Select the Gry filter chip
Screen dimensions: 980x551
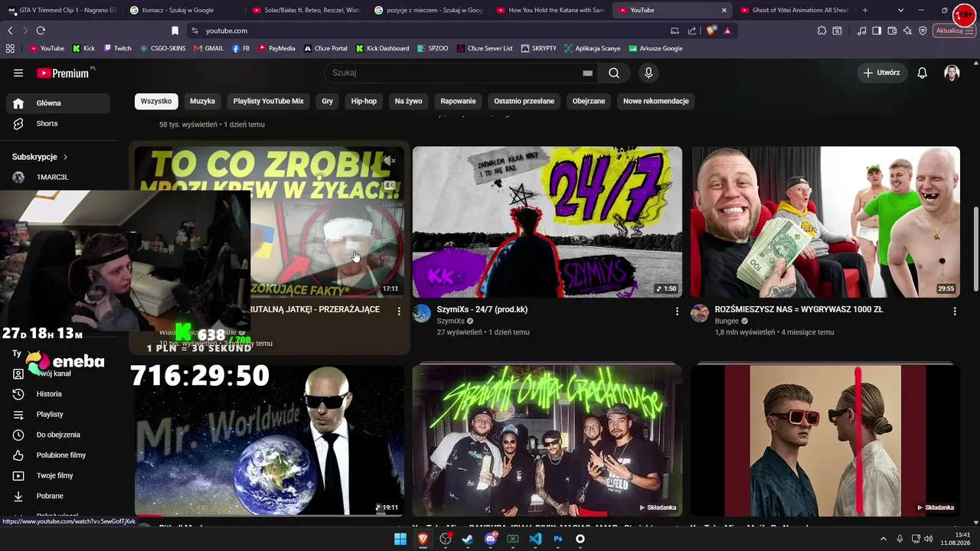[x=328, y=101]
